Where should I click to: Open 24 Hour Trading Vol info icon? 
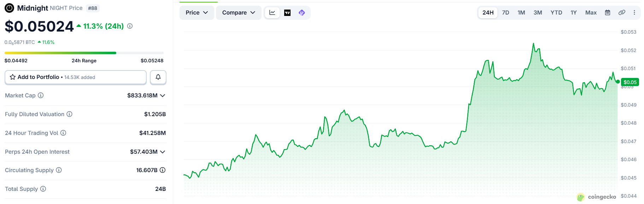63,133
